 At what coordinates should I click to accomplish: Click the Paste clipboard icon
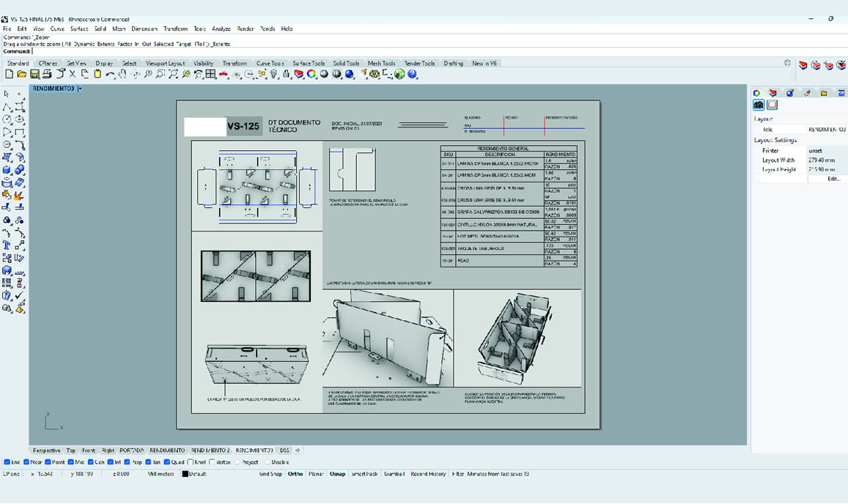tap(97, 74)
